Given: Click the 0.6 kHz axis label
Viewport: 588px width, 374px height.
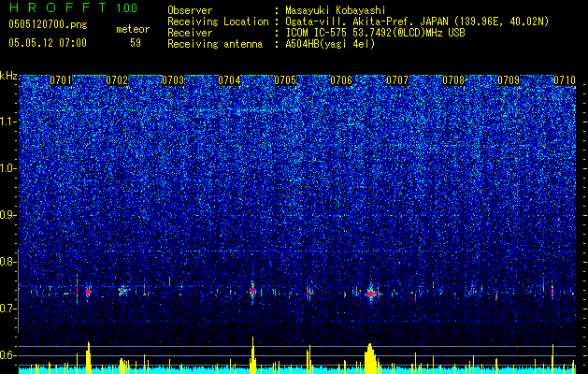Looking at the screenshot, I should pos(7,355).
